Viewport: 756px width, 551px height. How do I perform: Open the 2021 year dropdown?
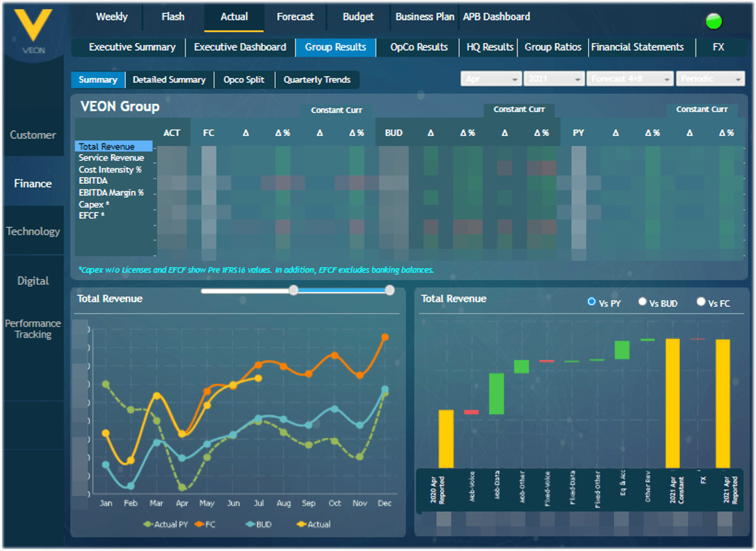click(x=554, y=79)
